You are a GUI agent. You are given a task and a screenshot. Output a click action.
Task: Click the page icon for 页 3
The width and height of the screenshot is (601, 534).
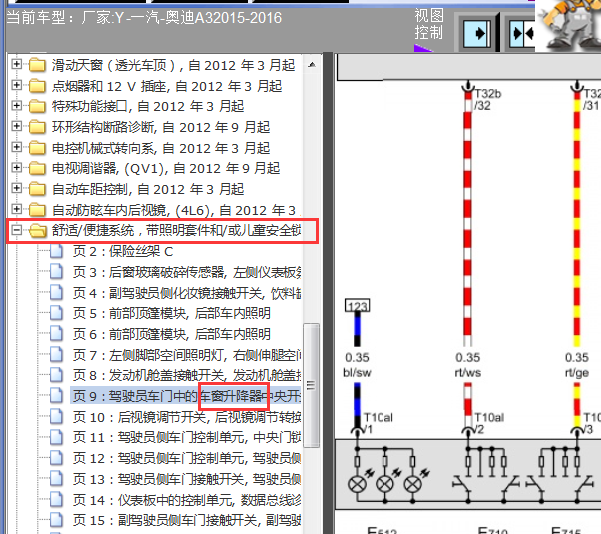56,272
